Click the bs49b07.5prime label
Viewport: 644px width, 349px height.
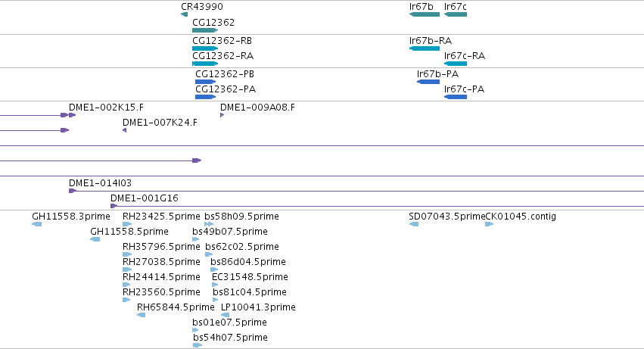[x=230, y=232]
